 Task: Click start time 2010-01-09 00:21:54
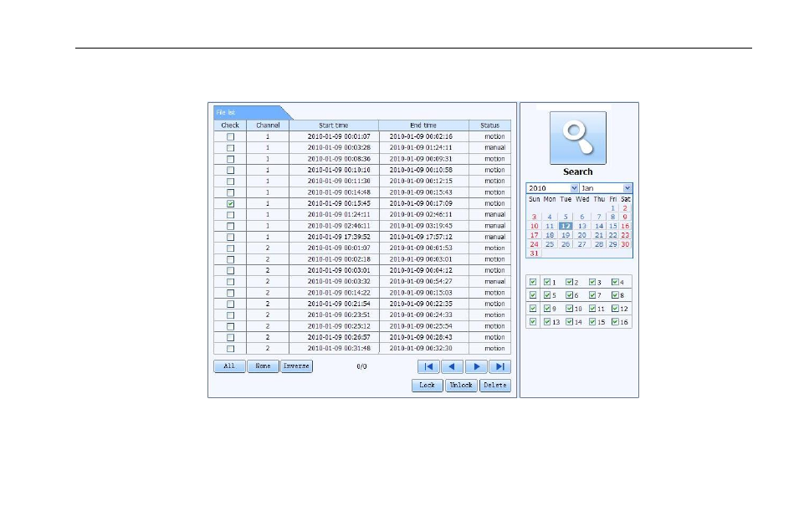pyautogui.click(x=339, y=304)
